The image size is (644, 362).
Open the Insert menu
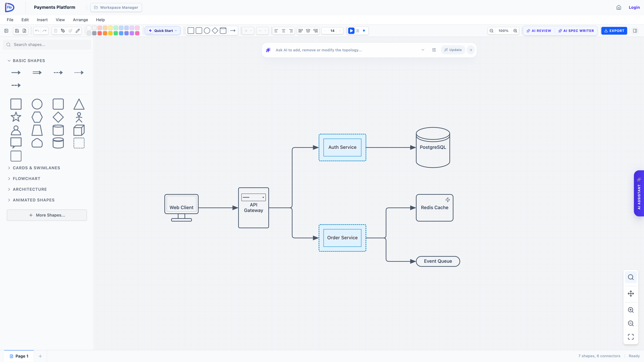pyautogui.click(x=42, y=20)
